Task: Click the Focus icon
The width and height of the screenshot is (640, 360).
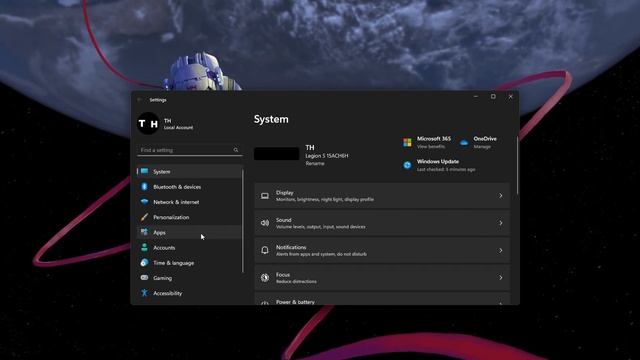Action: tap(265, 278)
